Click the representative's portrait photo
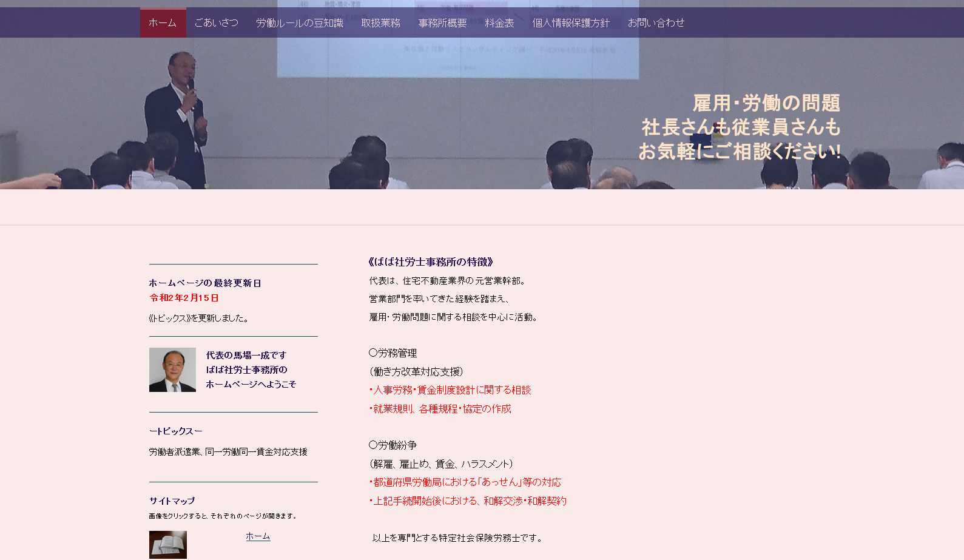 click(172, 369)
